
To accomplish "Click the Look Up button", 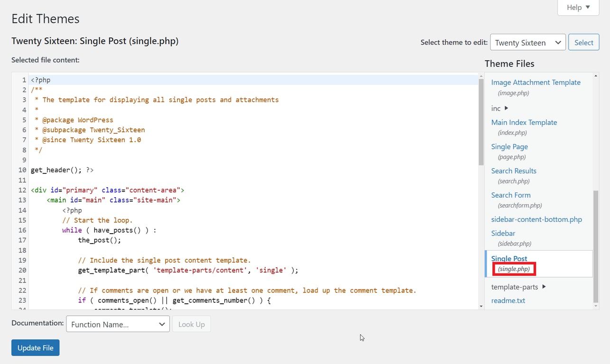I will (x=192, y=324).
